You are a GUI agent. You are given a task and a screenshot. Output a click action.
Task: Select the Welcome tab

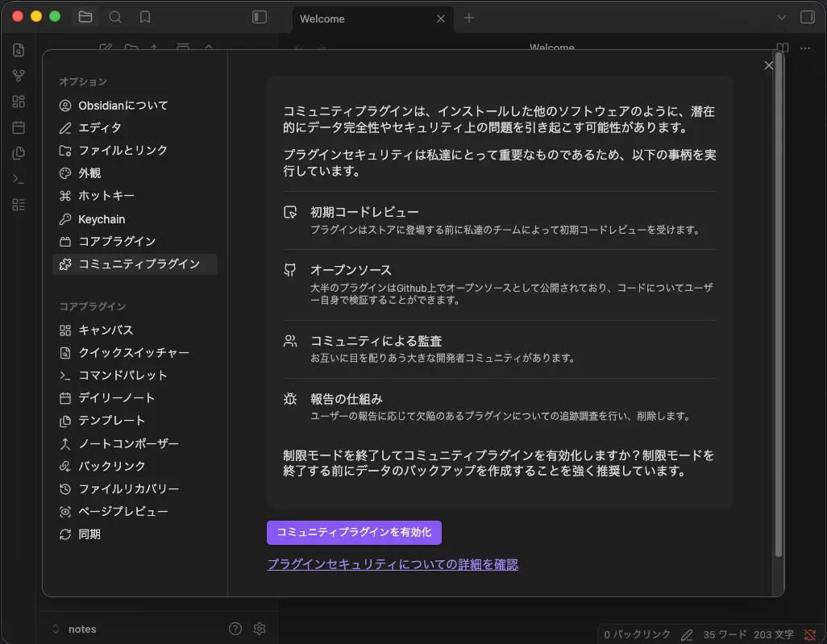(x=373, y=19)
